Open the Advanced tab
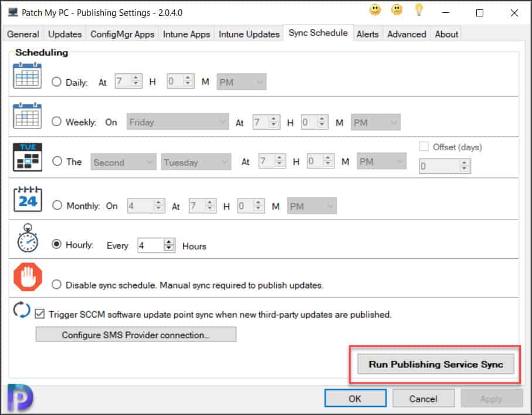Screen dimensions: 532x415 coord(407,34)
